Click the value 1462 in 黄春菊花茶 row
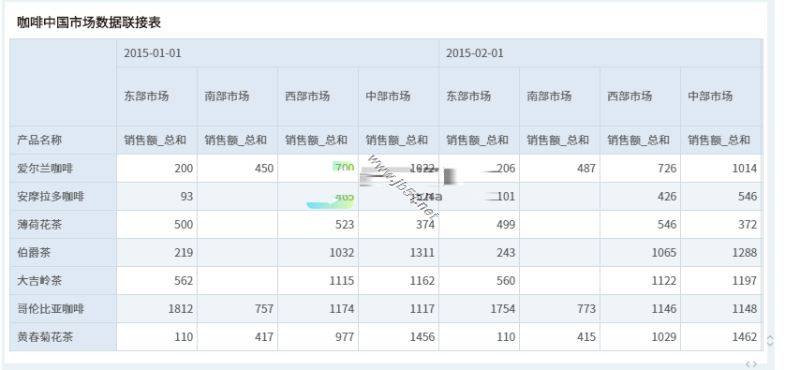800x370 pixels. (745, 337)
